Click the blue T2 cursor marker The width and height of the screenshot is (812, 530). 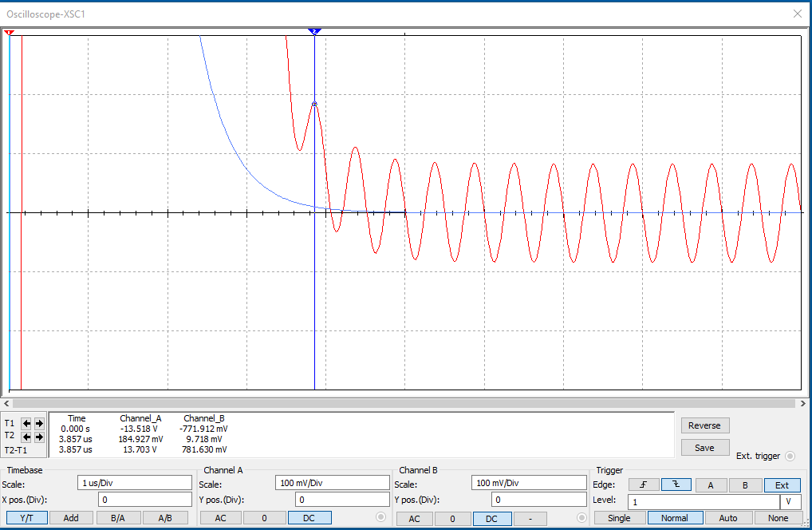click(314, 31)
